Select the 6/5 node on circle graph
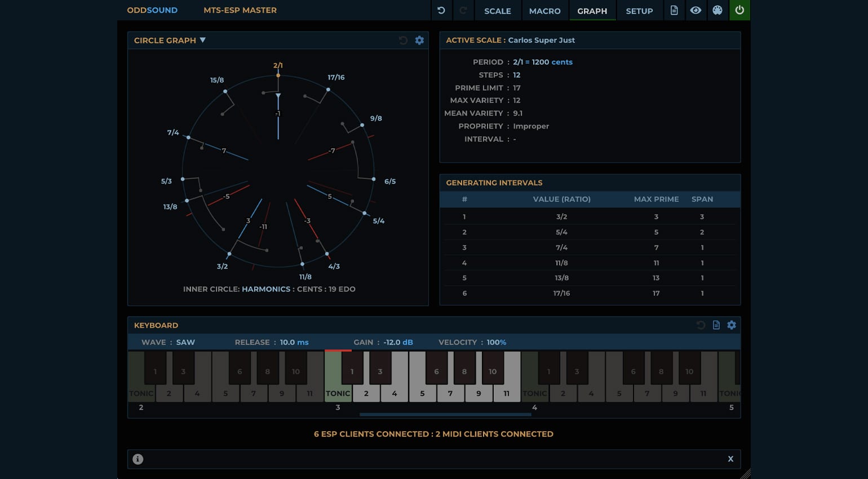The image size is (868, 479). [374, 179]
